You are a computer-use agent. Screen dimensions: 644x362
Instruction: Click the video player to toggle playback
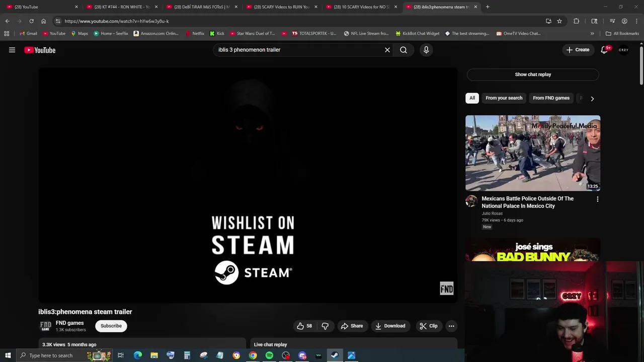(x=248, y=185)
